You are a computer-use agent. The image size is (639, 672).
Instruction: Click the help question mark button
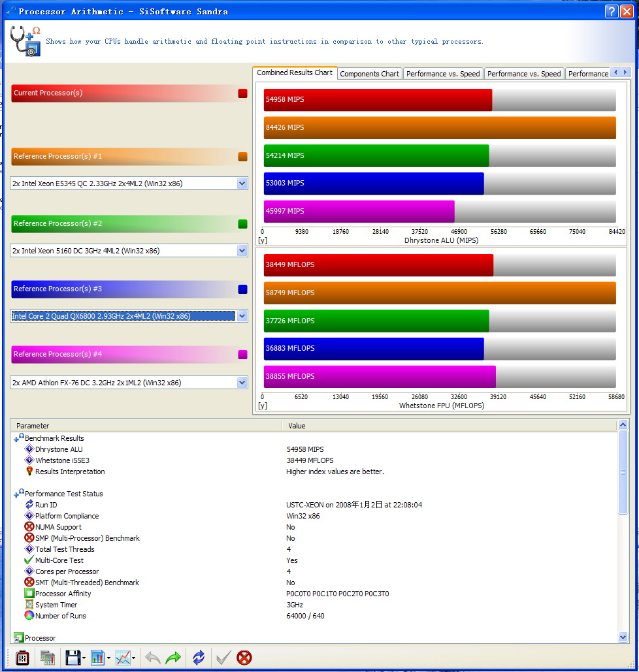pyautogui.click(x=612, y=11)
